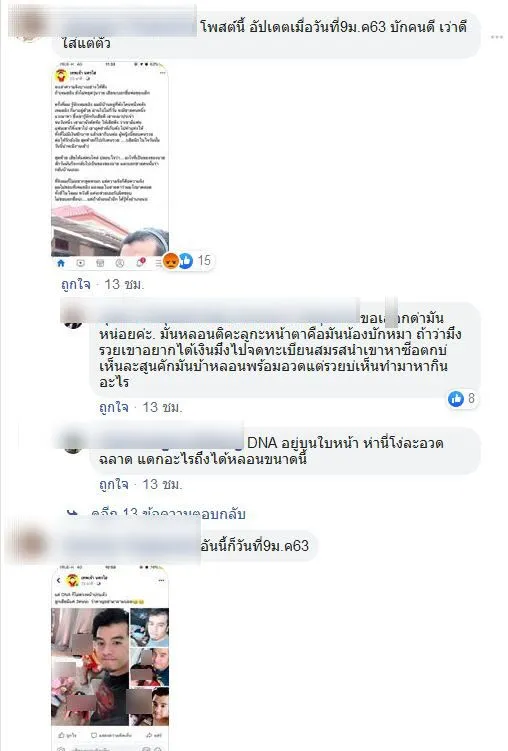Open the 13 ชม. timestamp under the reply ending อะไร
The image size is (508, 751).
[162, 408]
